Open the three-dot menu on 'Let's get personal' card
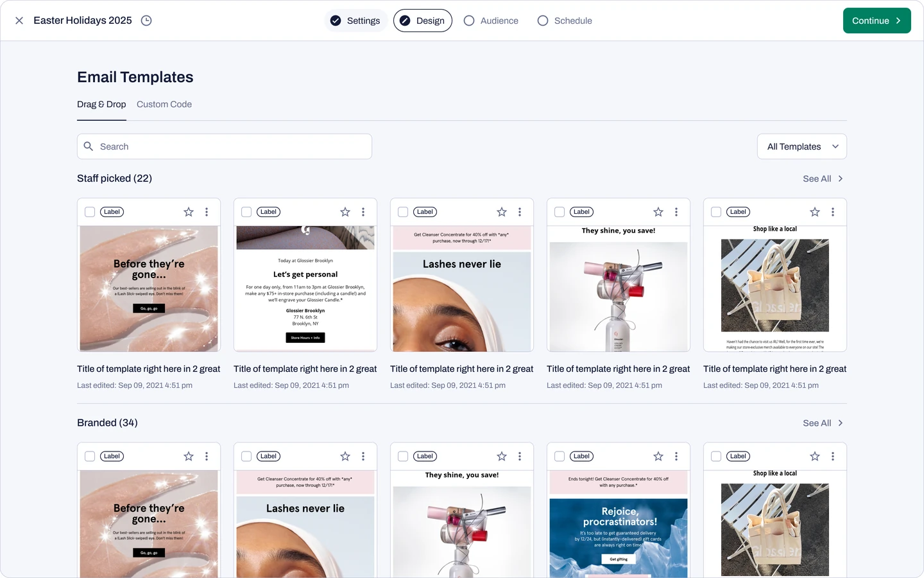924x578 pixels. (x=363, y=212)
